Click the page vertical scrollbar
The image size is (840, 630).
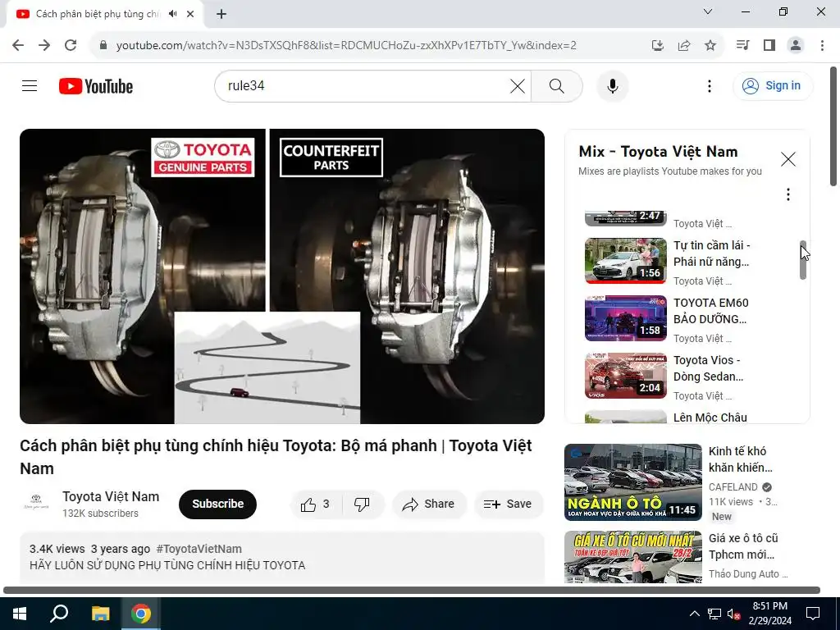tap(833, 126)
